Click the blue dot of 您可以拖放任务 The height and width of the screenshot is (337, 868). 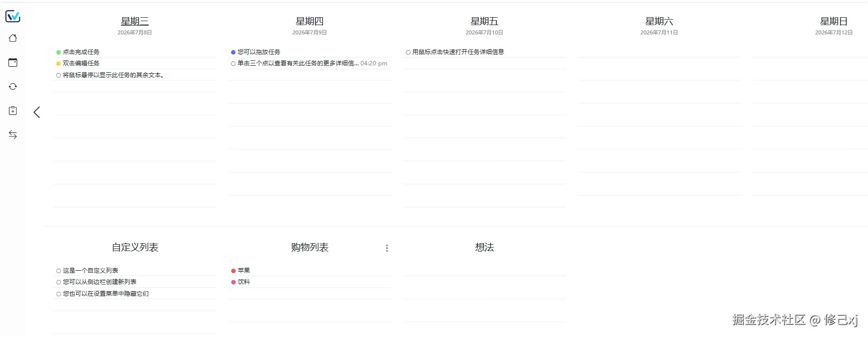pos(233,52)
